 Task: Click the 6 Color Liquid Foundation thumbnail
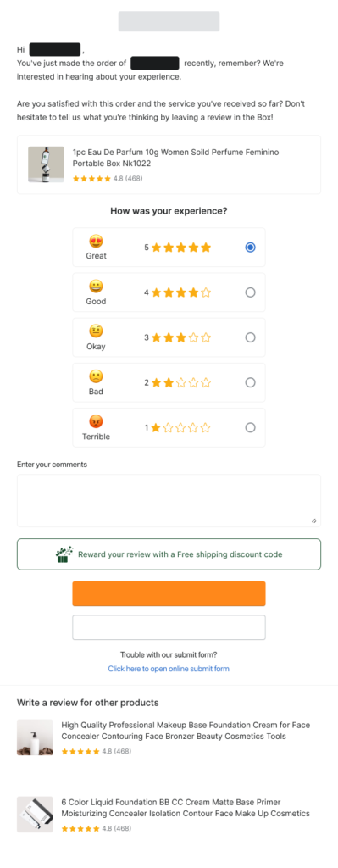(35, 815)
